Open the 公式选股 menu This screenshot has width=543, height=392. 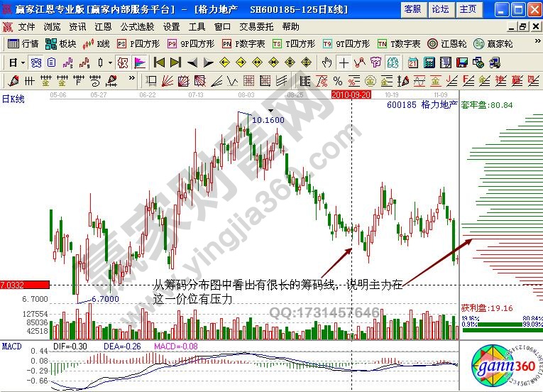137,26
